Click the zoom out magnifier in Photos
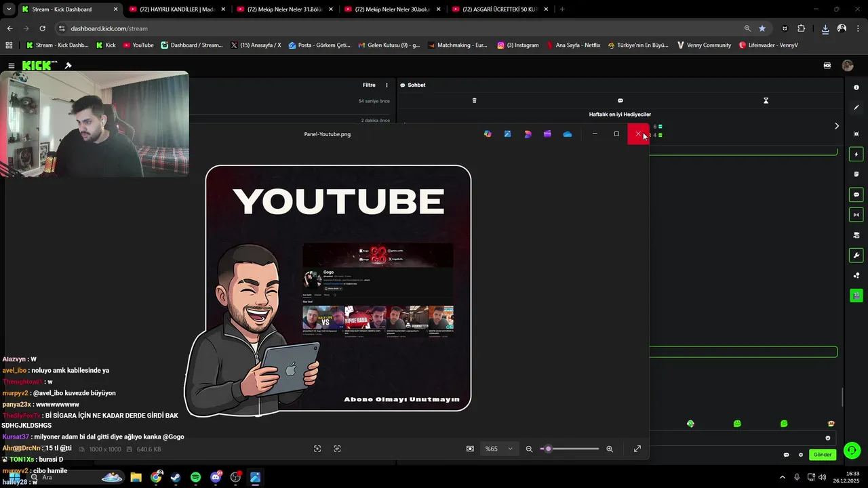The width and height of the screenshot is (868, 488). [529, 449]
